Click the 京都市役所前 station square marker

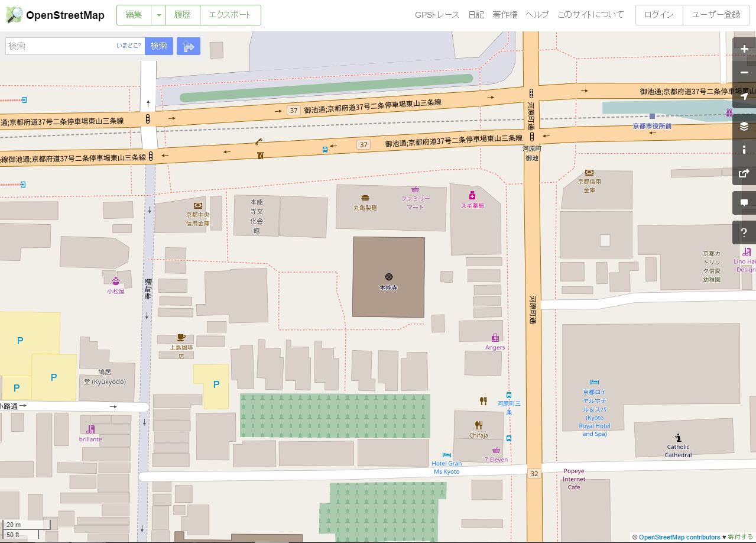pyautogui.click(x=652, y=117)
